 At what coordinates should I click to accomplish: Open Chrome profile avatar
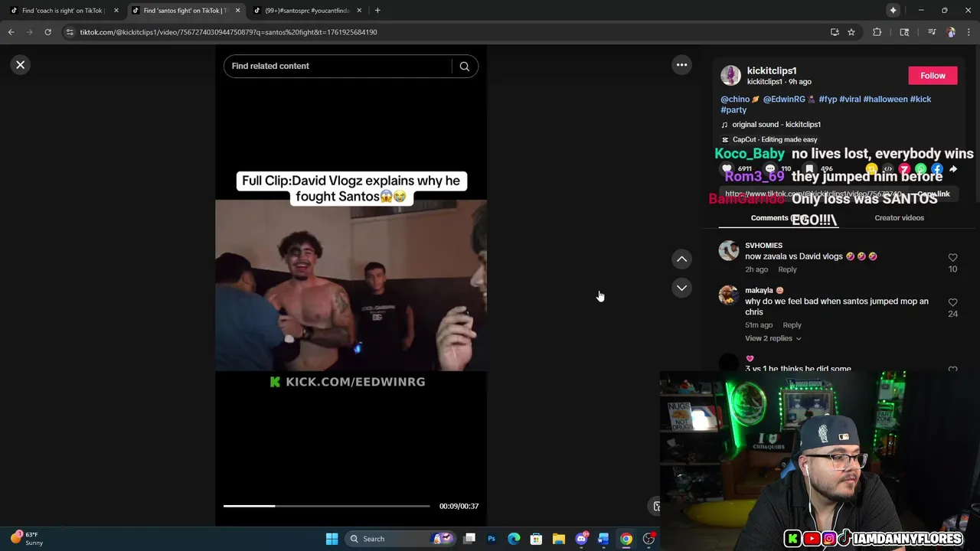(951, 32)
